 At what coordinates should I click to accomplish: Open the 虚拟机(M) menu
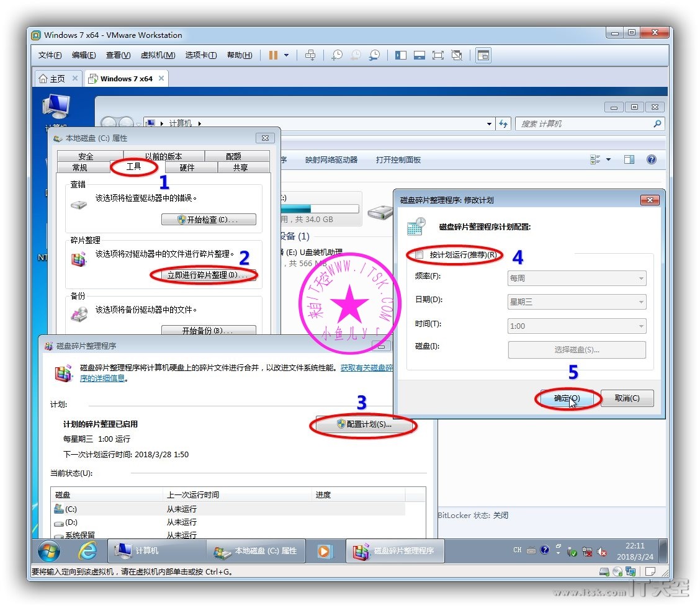pos(158,55)
